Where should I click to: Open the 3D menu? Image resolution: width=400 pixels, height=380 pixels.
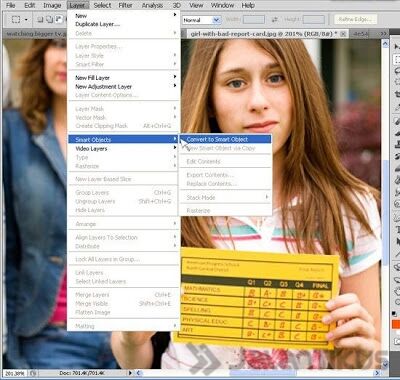177,5
